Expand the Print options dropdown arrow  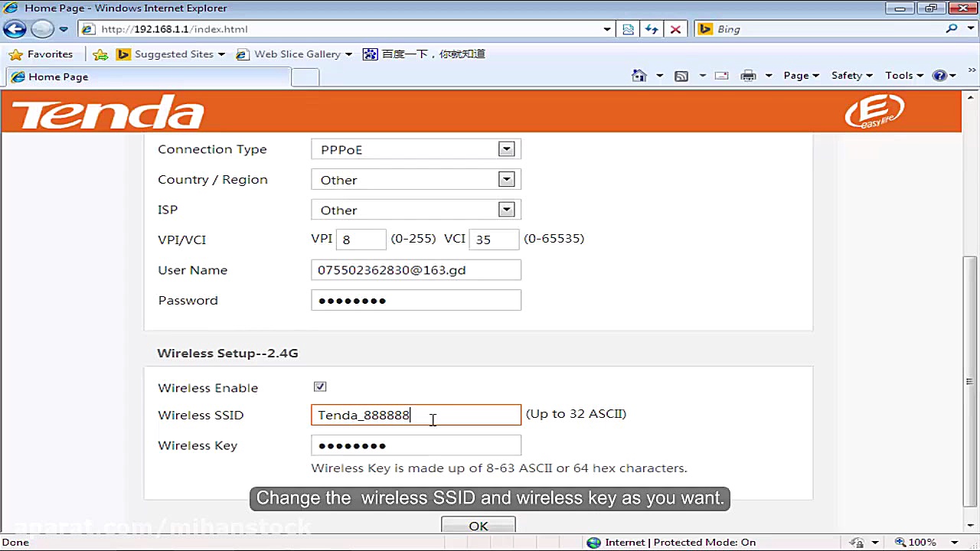coord(768,76)
